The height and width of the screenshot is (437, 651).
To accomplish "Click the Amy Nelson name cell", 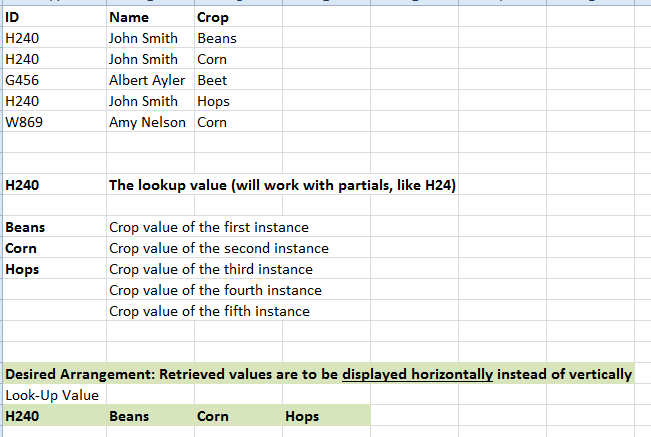I will [150, 122].
